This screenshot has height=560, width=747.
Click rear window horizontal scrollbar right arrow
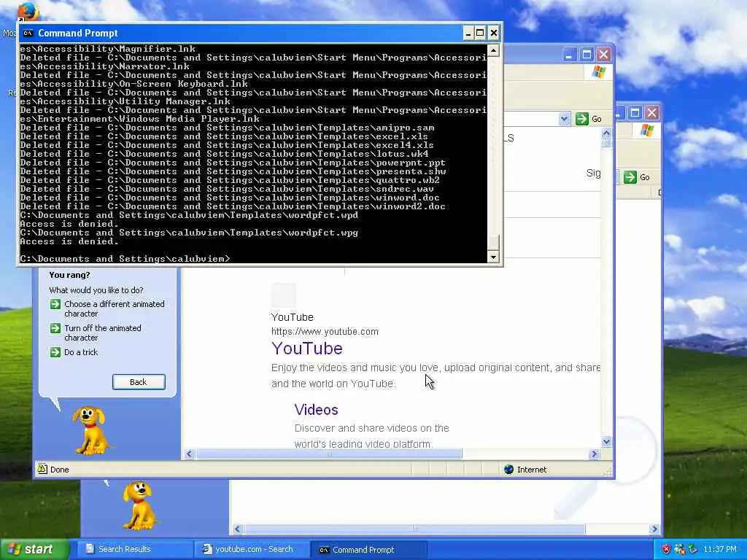(x=654, y=529)
